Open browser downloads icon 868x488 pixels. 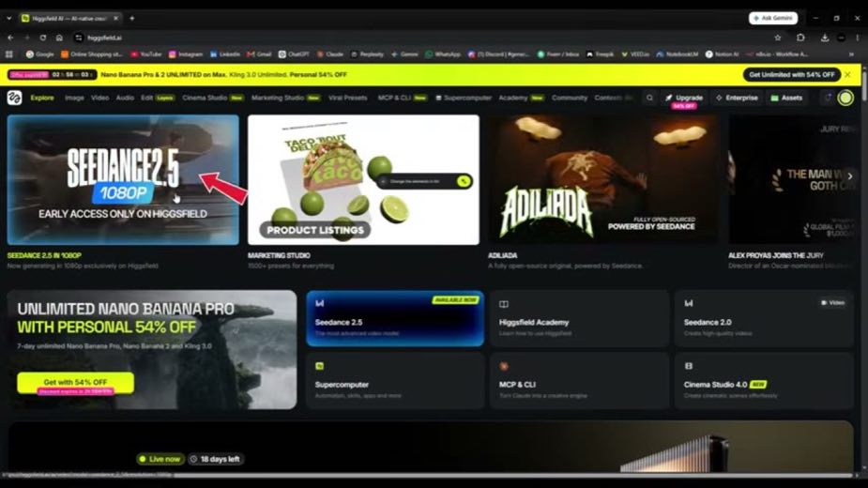(x=825, y=38)
